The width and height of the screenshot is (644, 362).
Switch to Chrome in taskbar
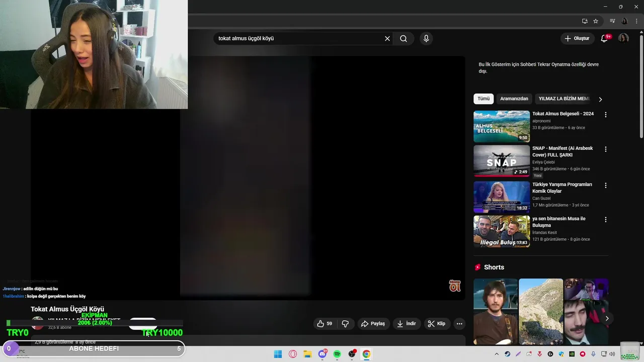(x=366, y=354)
